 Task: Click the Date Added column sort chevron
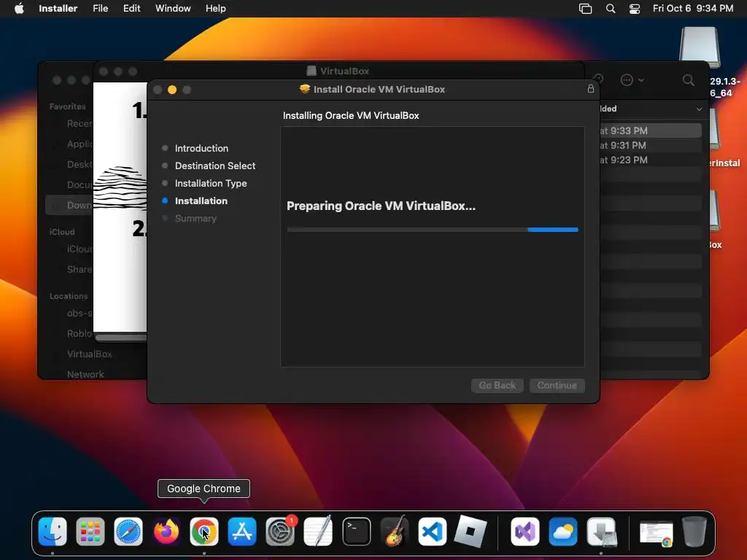click(x=699, y=109)
